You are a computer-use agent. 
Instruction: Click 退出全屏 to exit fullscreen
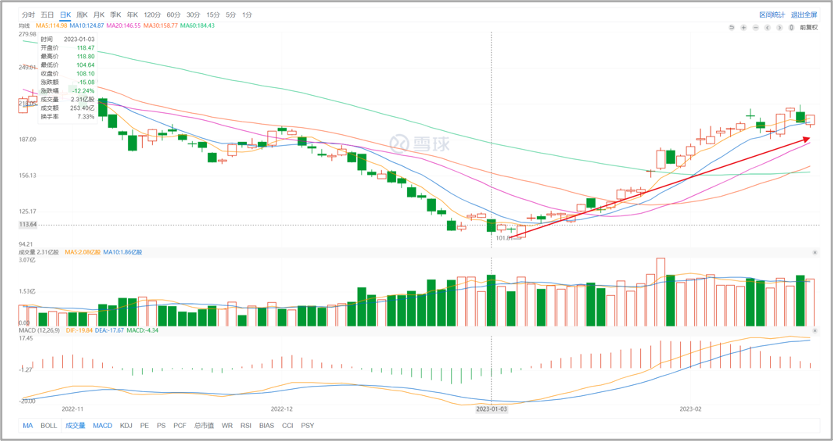[x=805, y=15]
